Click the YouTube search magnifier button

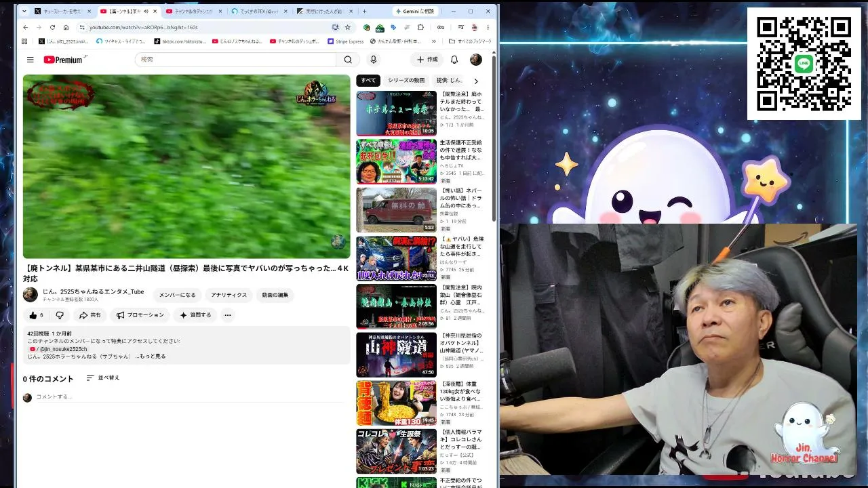tap(348, 60)
